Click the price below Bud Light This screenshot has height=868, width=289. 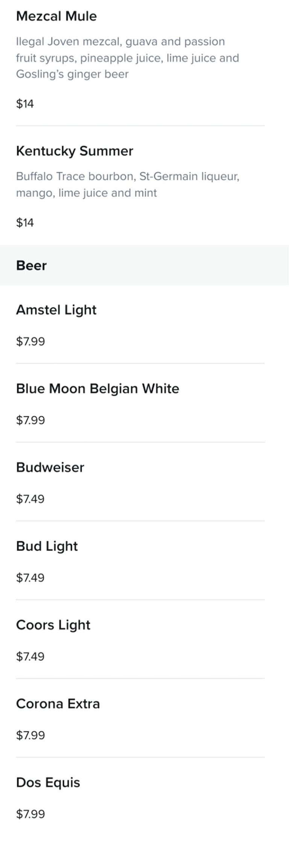tap(30, 578)
